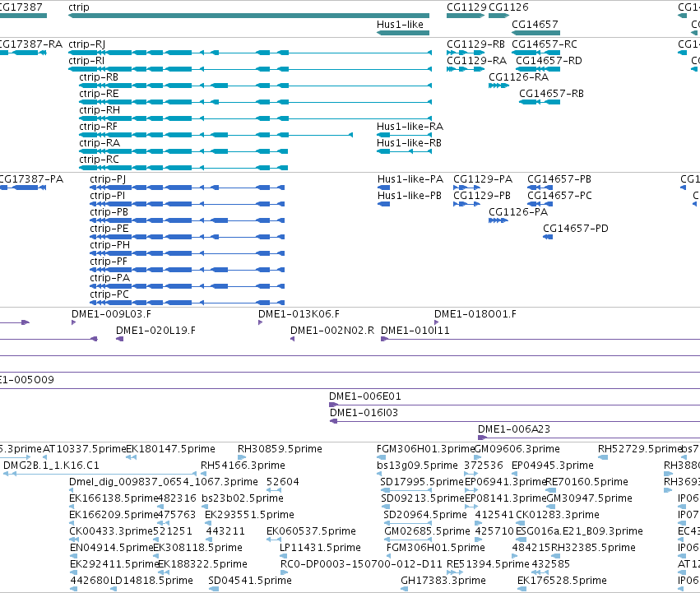This screenshot has width=700, height=593.
Task: Select the RH54166.3prime EST label
Action: coord(243,466)
